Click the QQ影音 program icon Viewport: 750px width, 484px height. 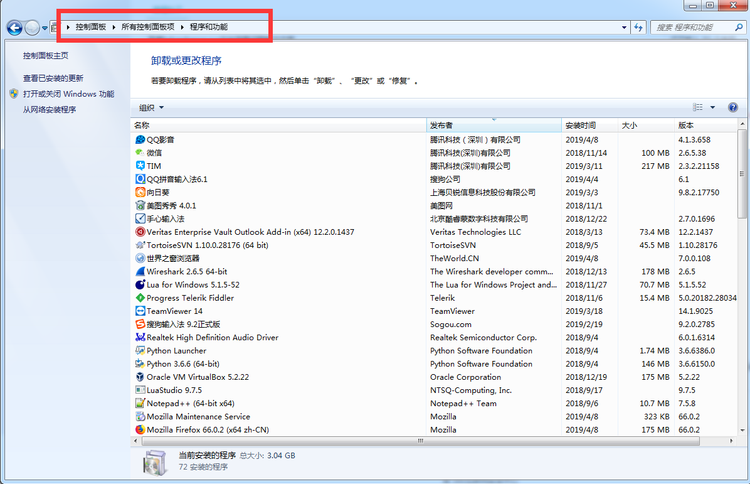coord(140,140)
